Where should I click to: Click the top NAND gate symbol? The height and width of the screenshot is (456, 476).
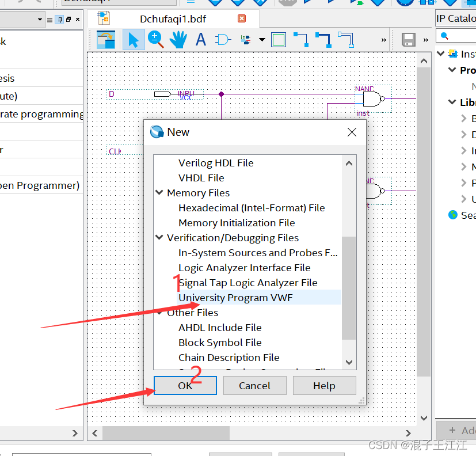click(374, 99)
